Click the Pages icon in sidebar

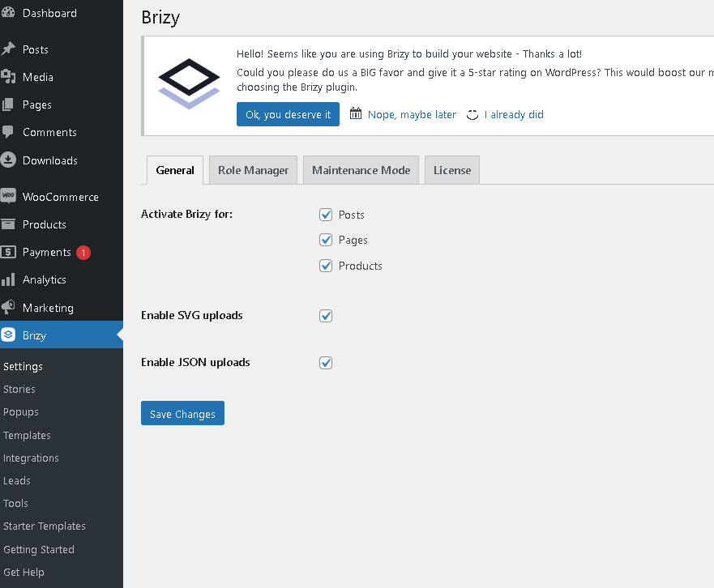8,104
